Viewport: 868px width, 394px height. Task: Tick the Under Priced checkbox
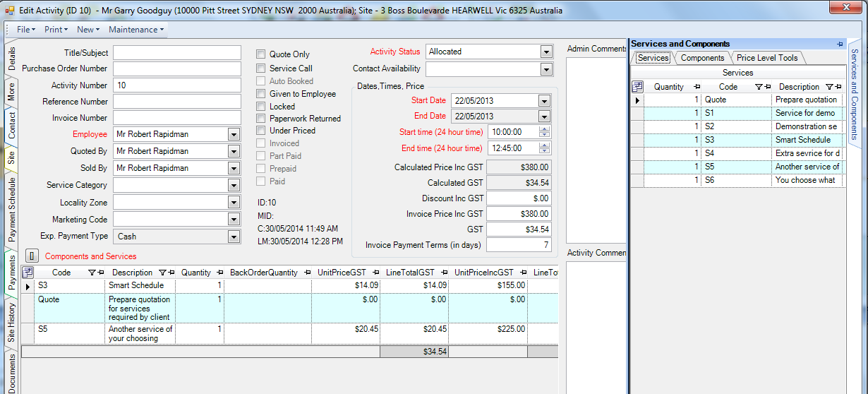click(261, 131)
